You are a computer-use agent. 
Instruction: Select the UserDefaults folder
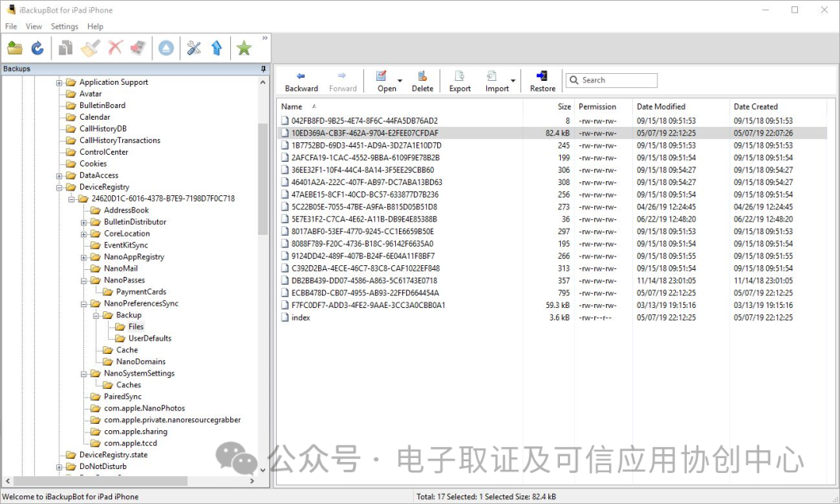click(x=150, y=338)
